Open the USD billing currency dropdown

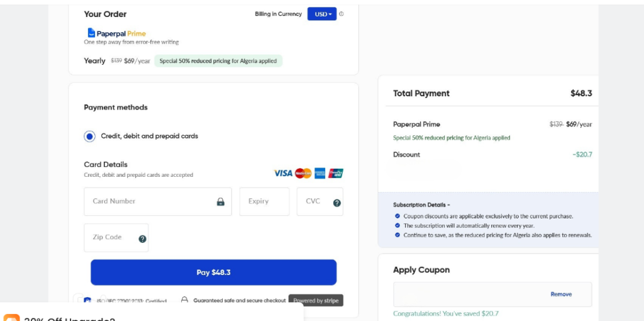[322, 14]
